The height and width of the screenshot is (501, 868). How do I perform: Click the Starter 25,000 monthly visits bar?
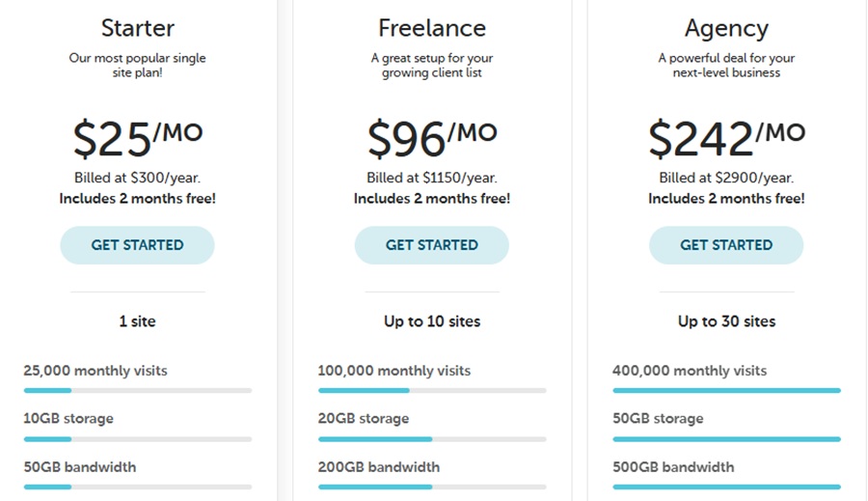pos(138,390)
